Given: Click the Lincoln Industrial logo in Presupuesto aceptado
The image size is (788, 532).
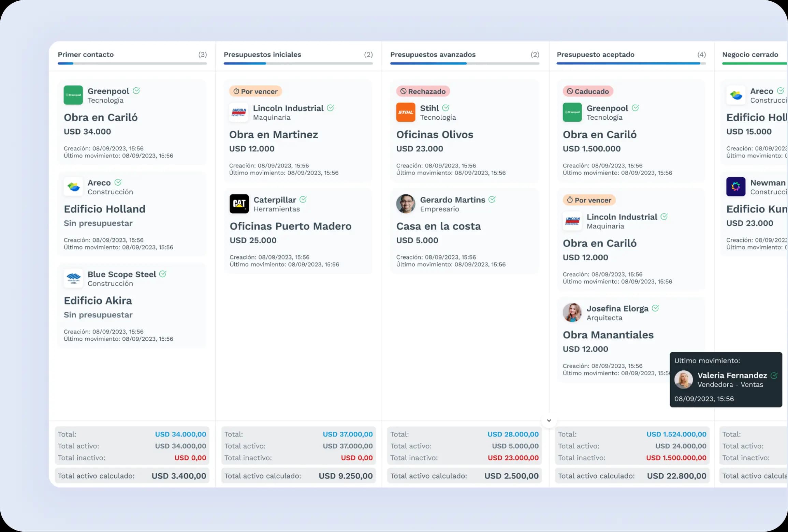Looking at the screenshot, I should (572, 221).
